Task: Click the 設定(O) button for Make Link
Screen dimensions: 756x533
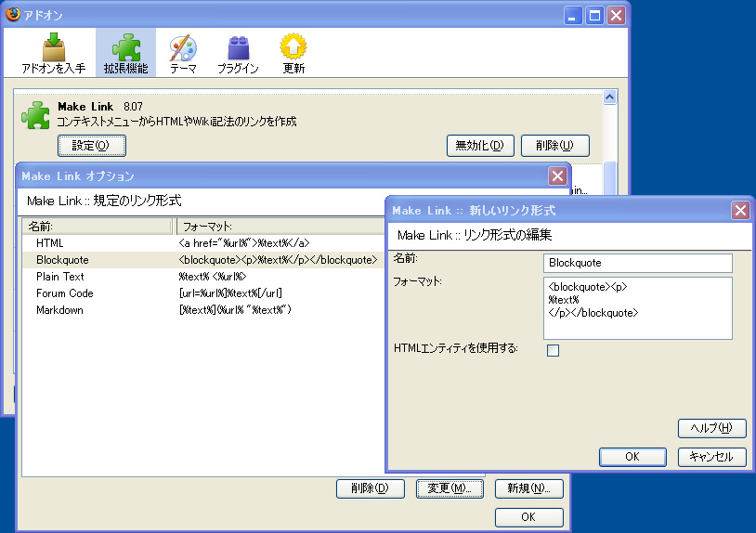Action: (92, 146)
